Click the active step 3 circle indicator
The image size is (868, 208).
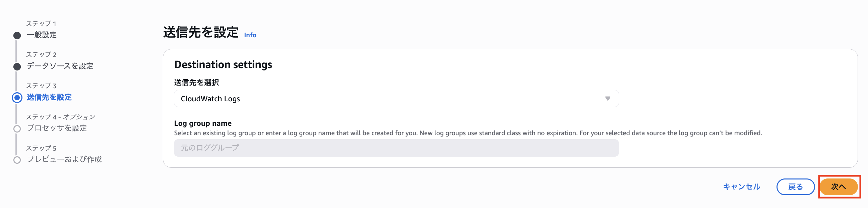click(x=17, y=98)
